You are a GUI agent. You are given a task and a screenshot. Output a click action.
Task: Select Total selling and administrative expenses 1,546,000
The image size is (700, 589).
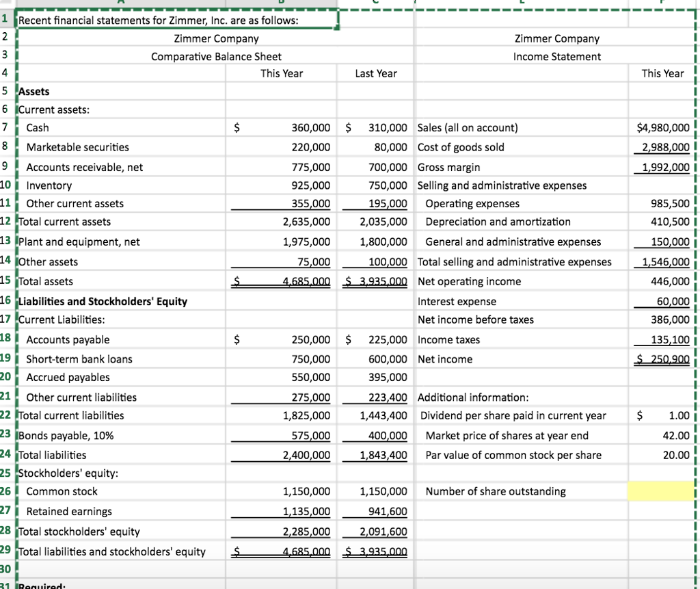pyautogui.click(x=666, y=262)
